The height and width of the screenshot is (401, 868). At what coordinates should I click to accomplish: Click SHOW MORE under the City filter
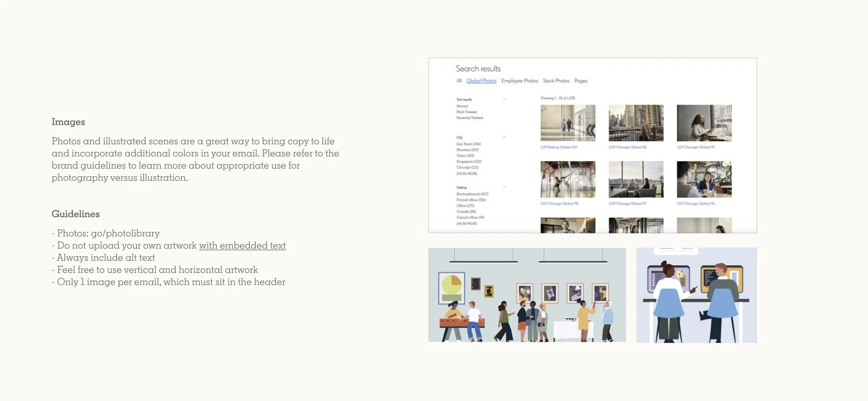466,174
